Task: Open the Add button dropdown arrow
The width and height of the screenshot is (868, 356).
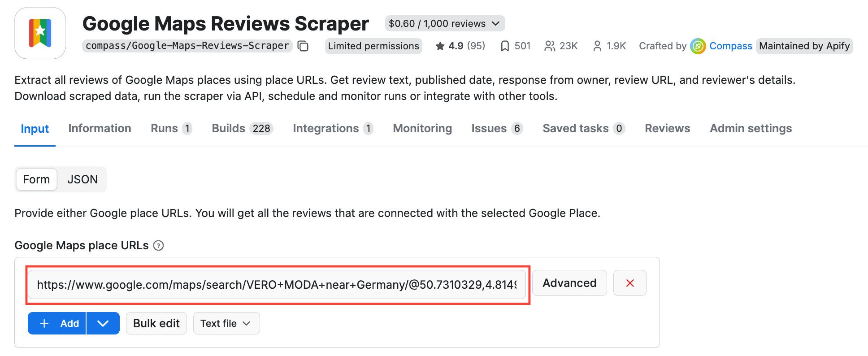Action: [103, 323]
